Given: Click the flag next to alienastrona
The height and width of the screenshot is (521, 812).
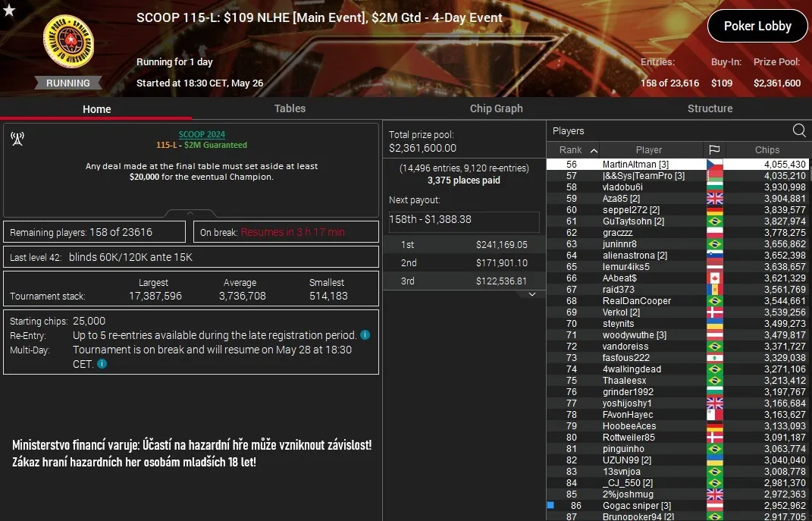Looking at the screenshot, I should (x=715, y=256).
